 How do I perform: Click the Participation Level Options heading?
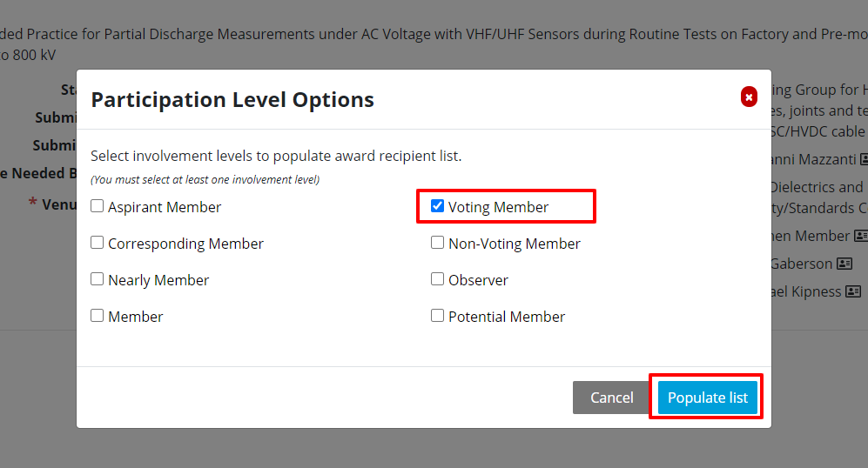tap(232, 99)
